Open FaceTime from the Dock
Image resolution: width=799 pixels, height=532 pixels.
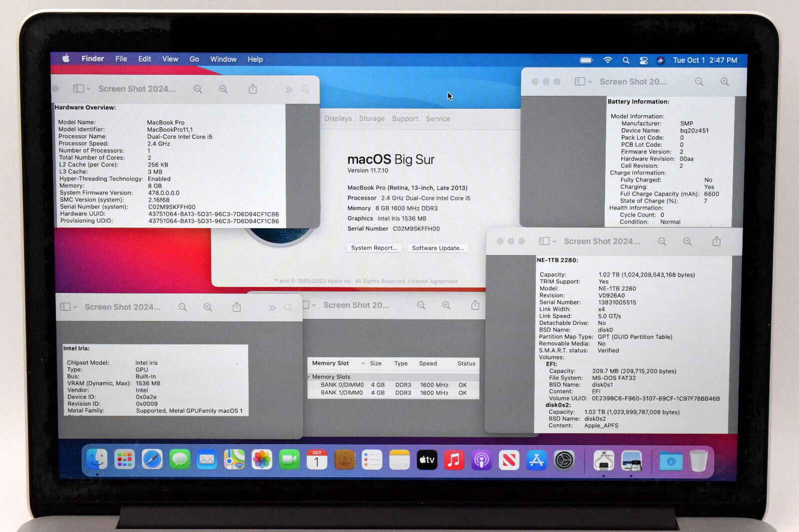point(289,460)
